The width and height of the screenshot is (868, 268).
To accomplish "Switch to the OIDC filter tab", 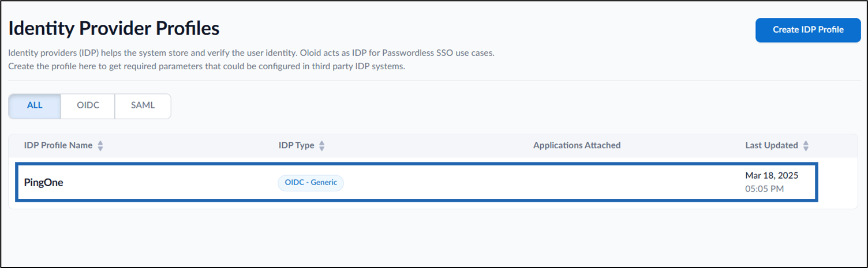I will point(88,106).
